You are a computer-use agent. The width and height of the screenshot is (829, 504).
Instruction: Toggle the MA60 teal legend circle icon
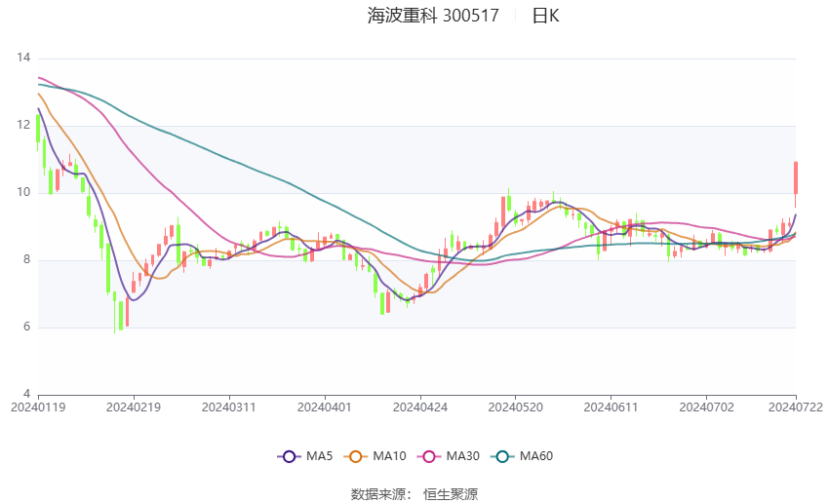coord(502,456)
